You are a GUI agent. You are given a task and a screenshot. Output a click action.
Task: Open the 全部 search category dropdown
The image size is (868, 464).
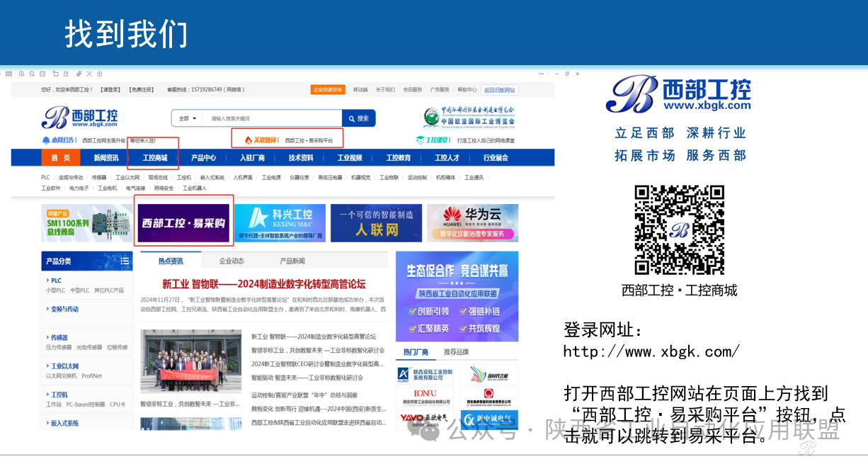tap(187, 118)
